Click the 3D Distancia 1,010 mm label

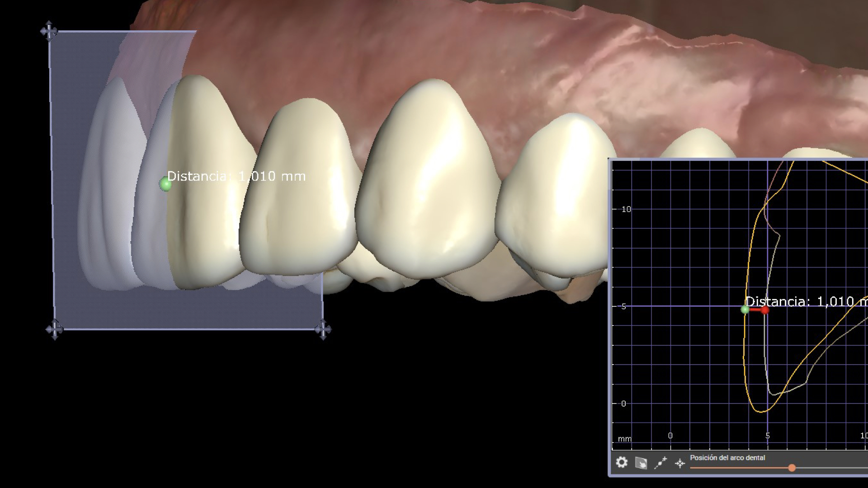236,176
